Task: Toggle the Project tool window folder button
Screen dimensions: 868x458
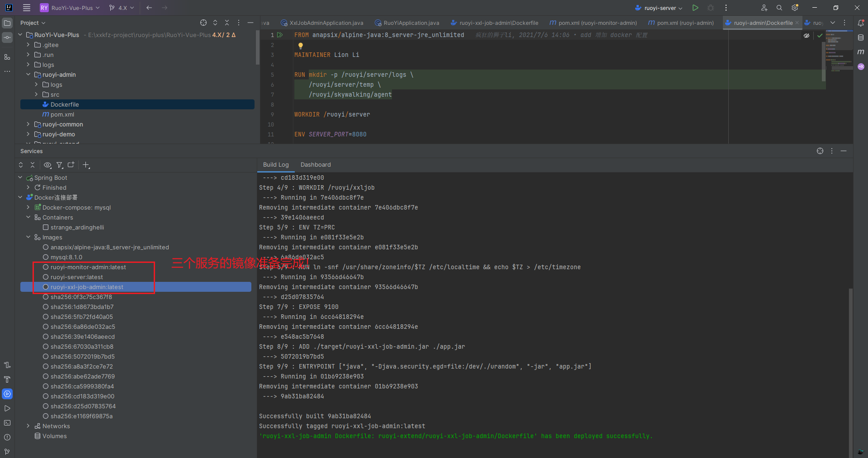Action: 7,23
